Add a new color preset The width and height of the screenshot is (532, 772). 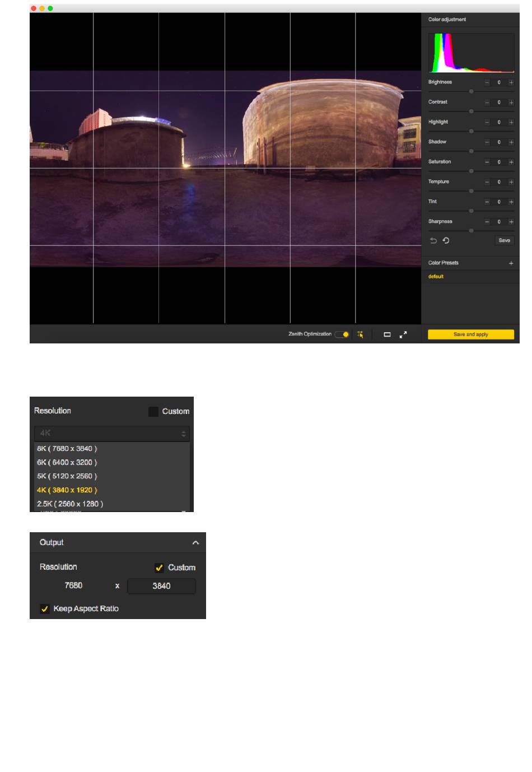pyautogui.click(x=511, y=263)
